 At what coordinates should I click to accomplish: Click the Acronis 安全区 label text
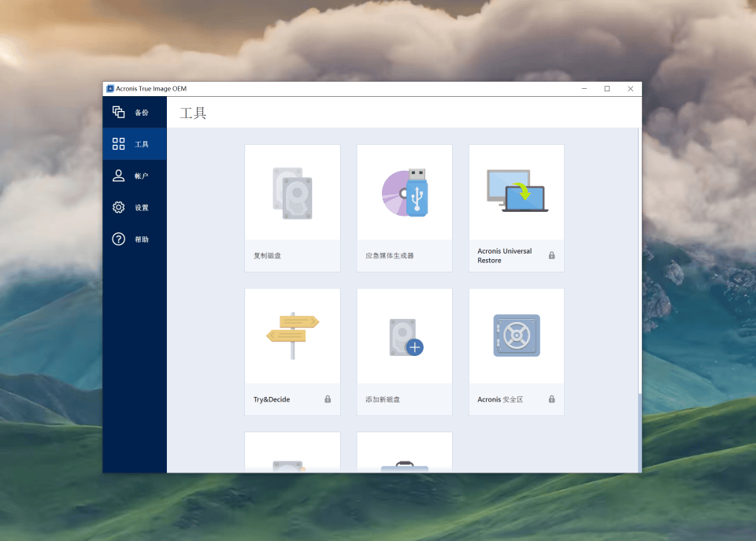coord(500,399)
